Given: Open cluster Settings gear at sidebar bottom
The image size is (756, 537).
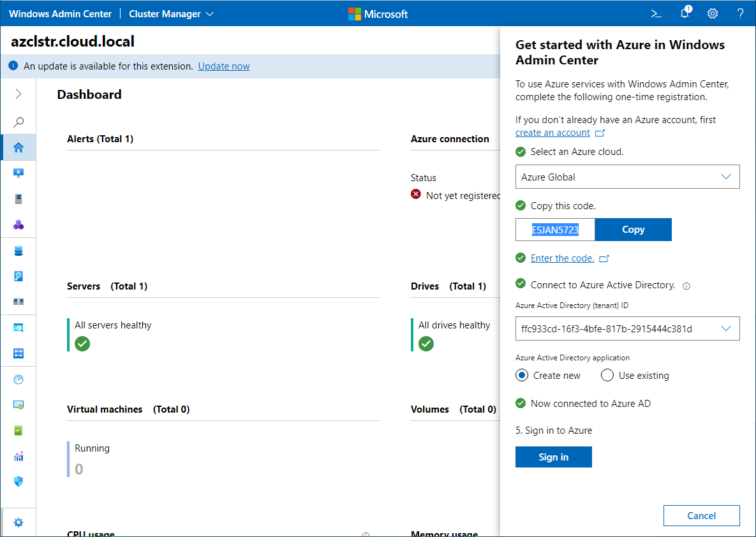Looking at the screenshot, I should pos(19,522).
